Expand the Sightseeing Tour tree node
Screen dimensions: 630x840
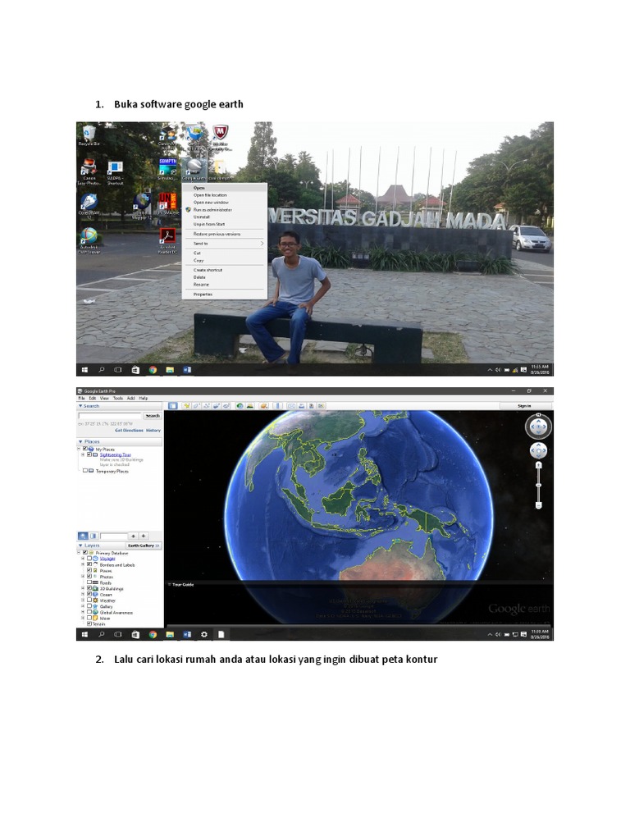83,454
